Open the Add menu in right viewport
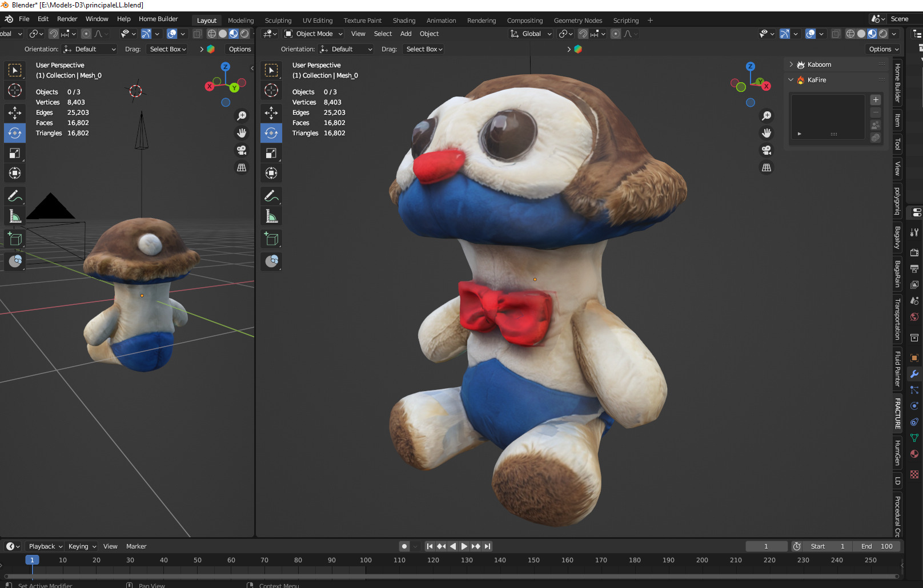Screen dimensions: 923x588 [x=406, y=34]
